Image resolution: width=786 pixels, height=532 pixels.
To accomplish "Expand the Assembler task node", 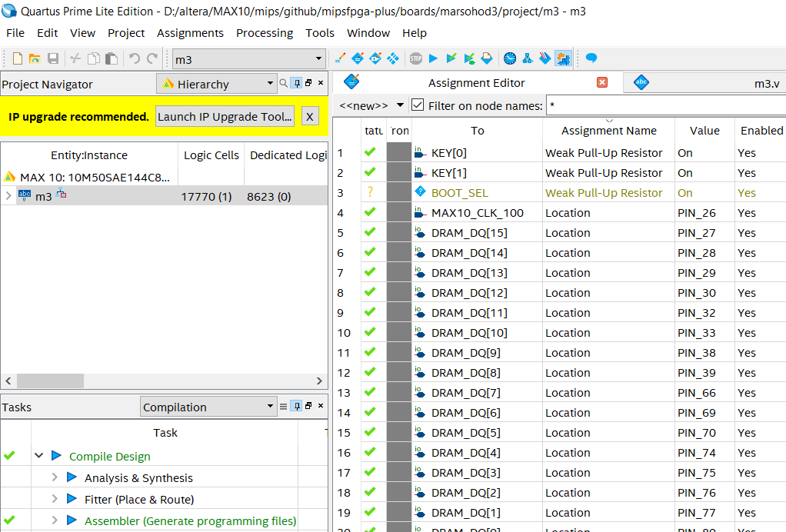I will click(x=55, y=520).
